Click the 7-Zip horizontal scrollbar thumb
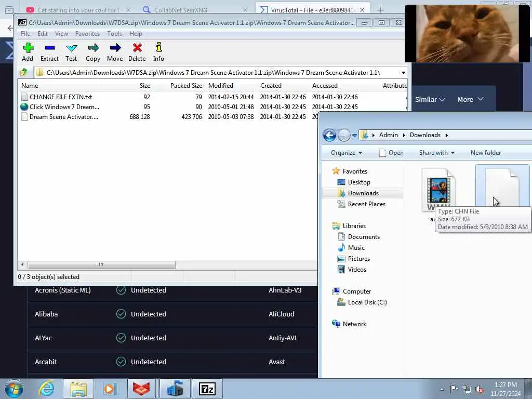Viewport: 532px width, 399px height. [101, 264]
